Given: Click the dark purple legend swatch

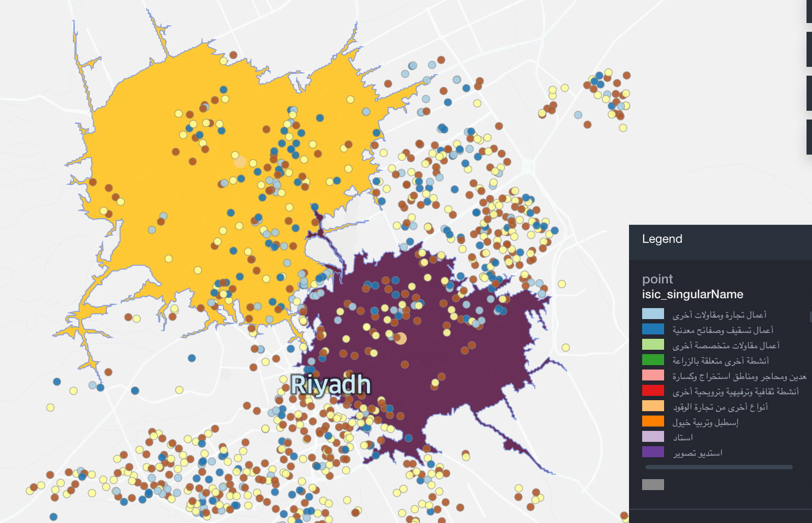Looking at the screenshot, I should [x=653, y=452].
